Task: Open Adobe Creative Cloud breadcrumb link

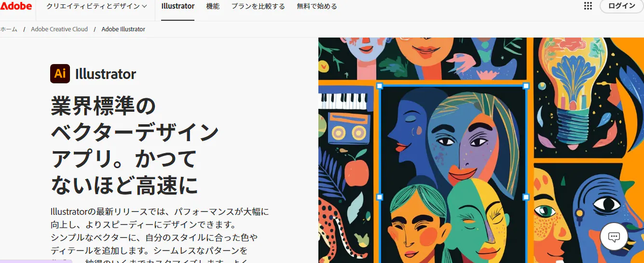Action: click(59, 29)
